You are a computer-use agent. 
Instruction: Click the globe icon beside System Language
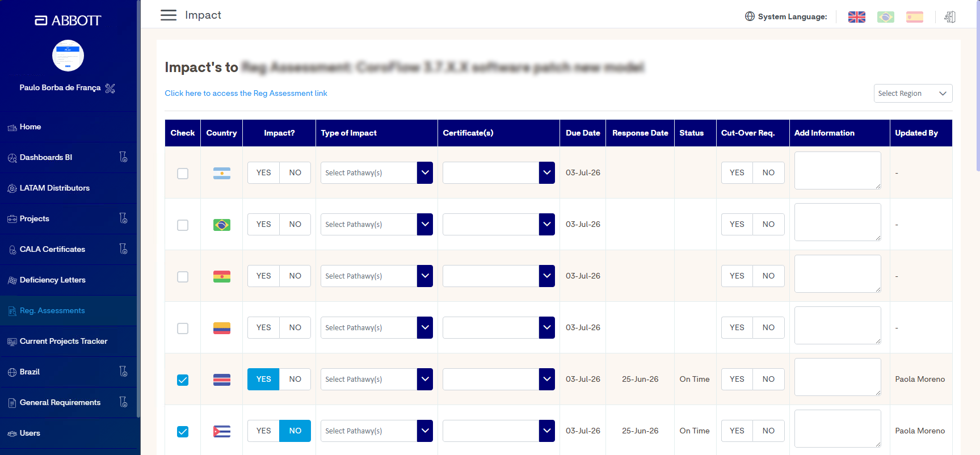[750, 16]
